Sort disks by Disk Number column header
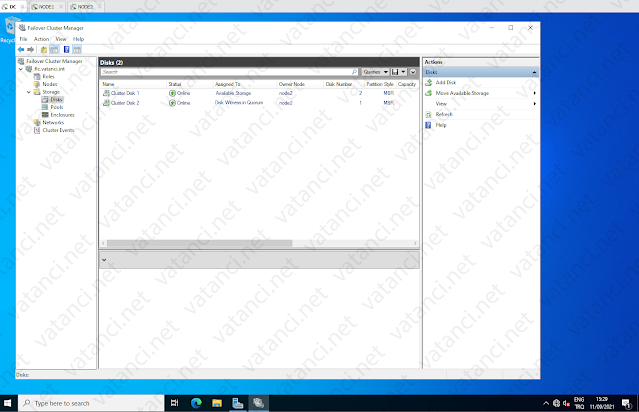Viewport: 639px width, 412px height. (343, 84)
